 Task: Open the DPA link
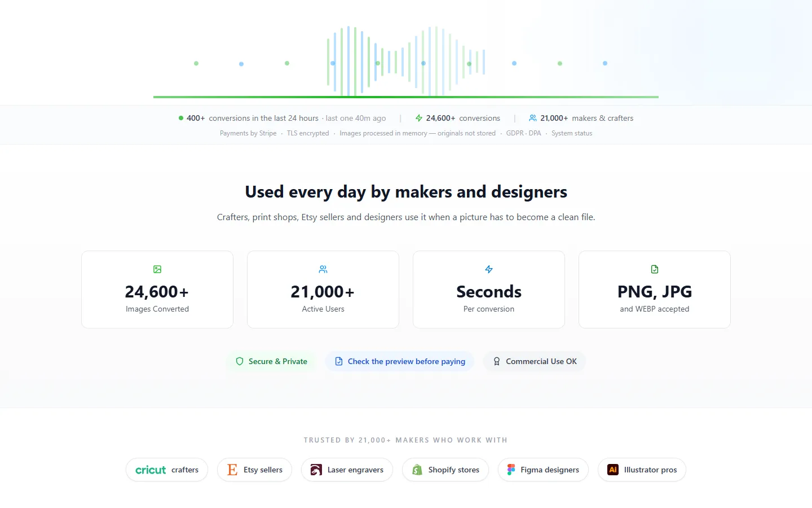(535, 133)
